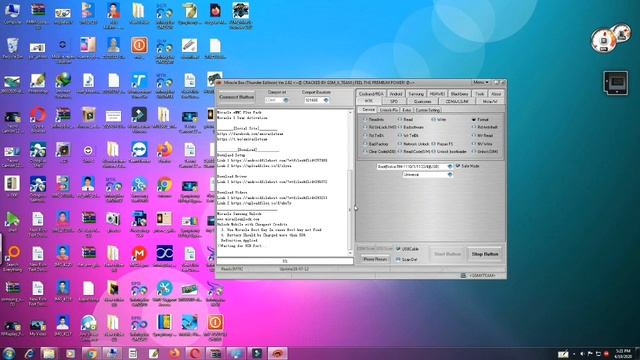Open the Menu dropdown in title bar

click(480, 82)
